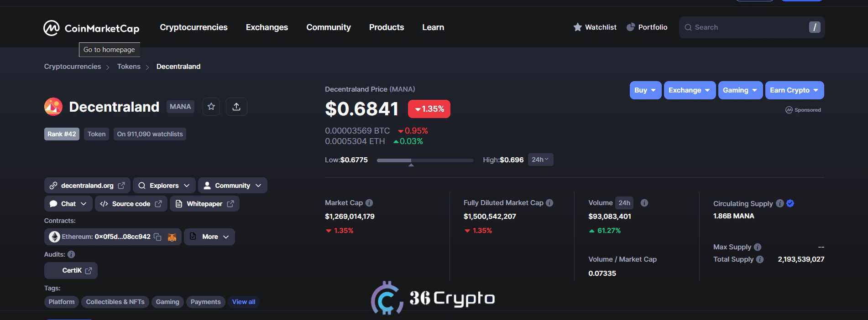Open the Gaming dropdown

click(740, 90)
